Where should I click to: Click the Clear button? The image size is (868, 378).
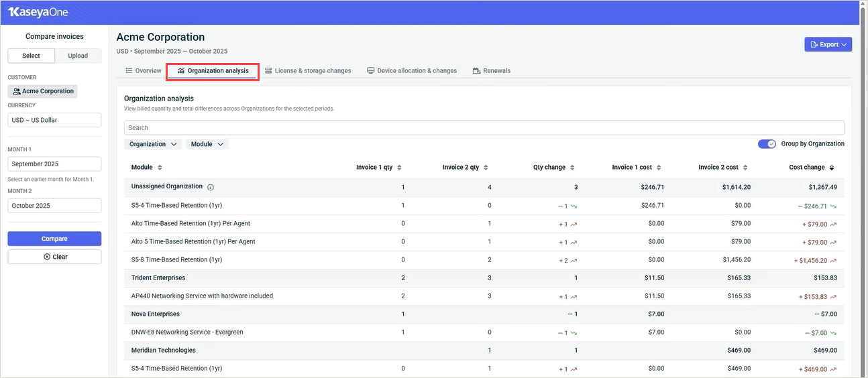[54, 257]
